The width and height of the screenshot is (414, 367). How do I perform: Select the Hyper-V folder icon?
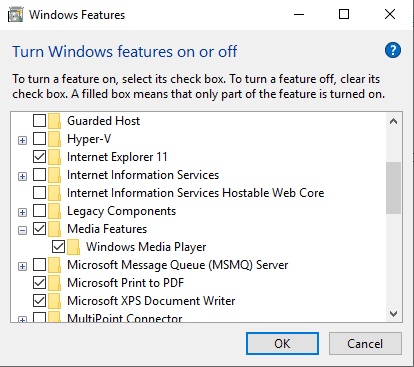point(54,139)
